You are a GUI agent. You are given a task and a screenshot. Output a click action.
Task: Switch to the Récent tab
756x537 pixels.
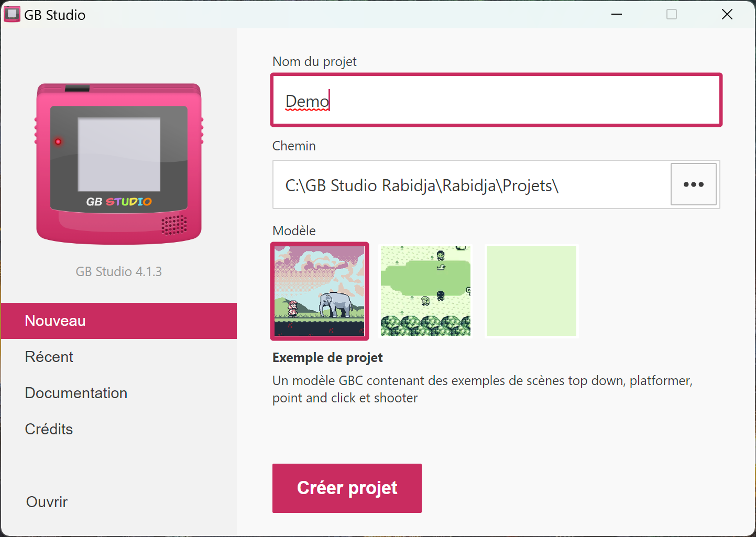pos(49,357)
